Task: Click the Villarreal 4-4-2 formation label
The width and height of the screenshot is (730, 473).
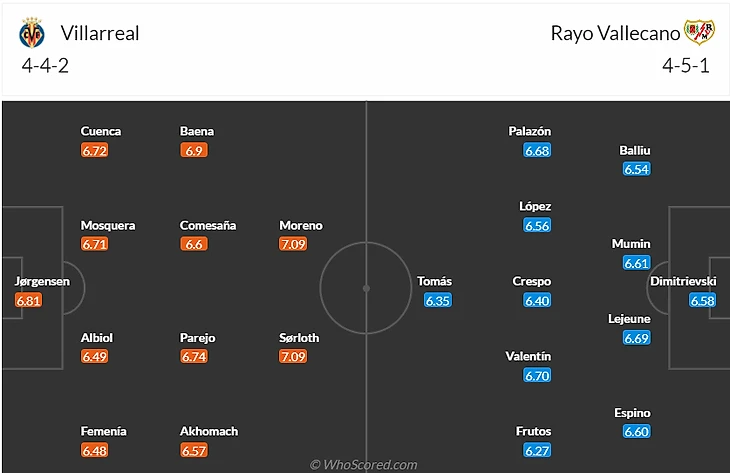Action: (x=45, y=67)
